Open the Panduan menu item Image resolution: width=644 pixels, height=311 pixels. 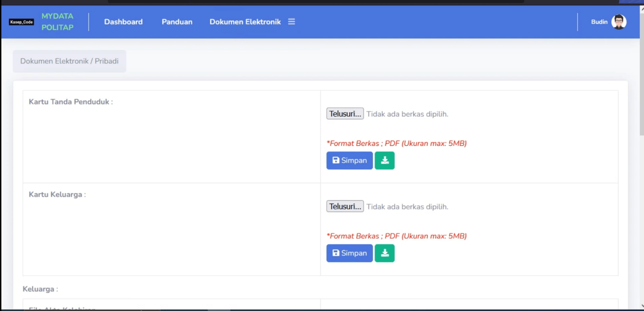tap(177, 22)
